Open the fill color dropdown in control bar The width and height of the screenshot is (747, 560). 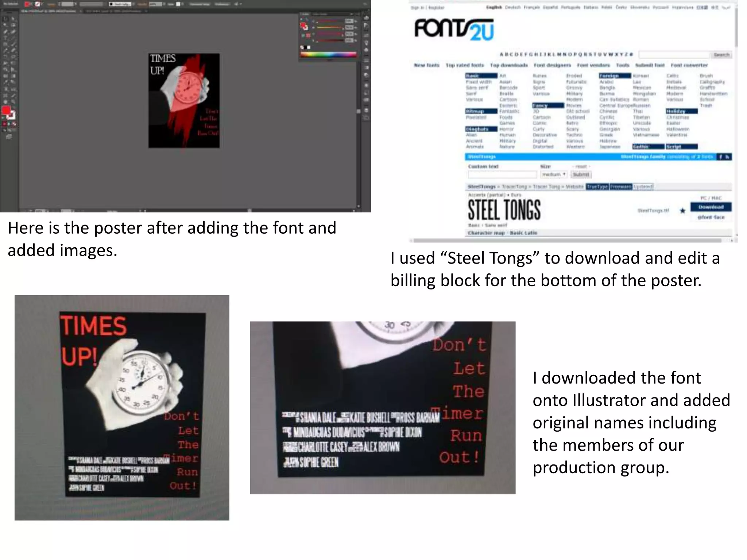point(28,4)
